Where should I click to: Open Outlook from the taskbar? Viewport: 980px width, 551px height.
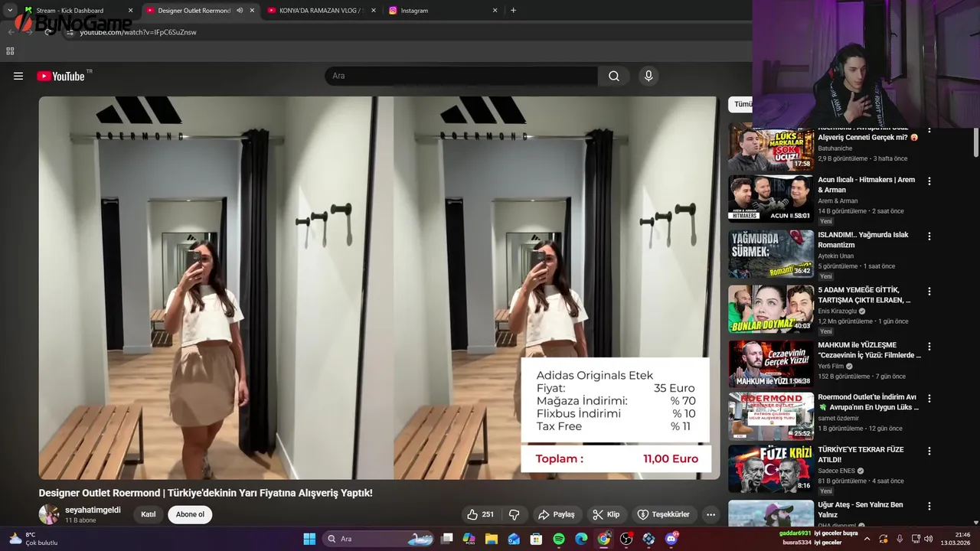[x=514, y=539]
